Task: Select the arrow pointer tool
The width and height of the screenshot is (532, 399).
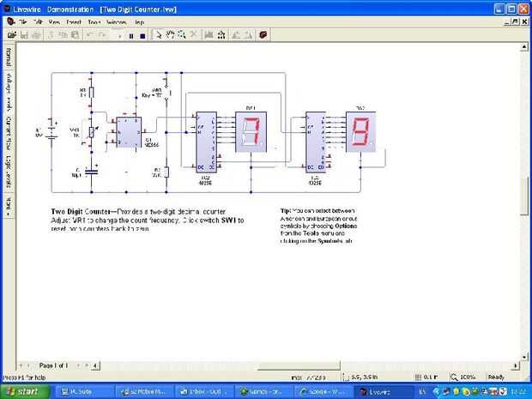Action: pos(158,35)
